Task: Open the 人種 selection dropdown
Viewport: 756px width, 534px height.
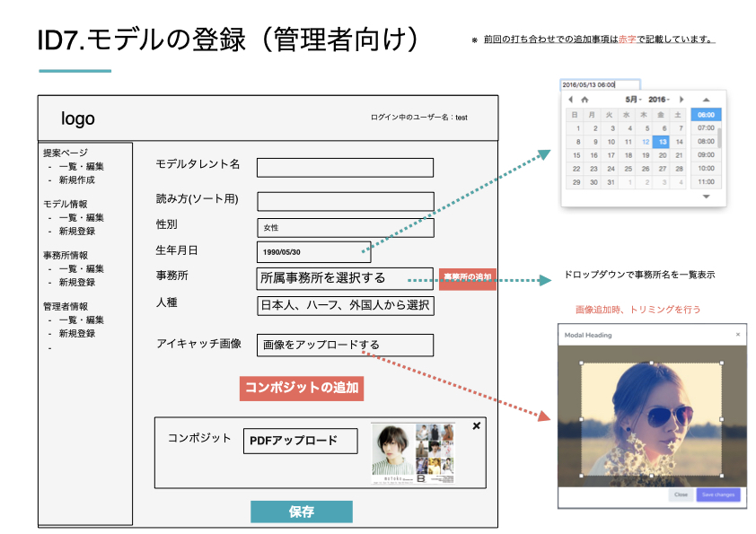Action: [345, 306]
